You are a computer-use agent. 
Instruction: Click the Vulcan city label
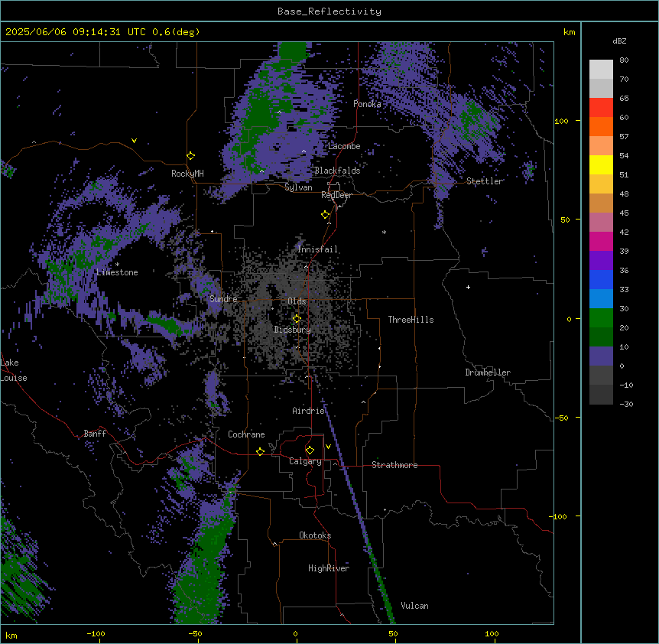(x=414, y=606)
